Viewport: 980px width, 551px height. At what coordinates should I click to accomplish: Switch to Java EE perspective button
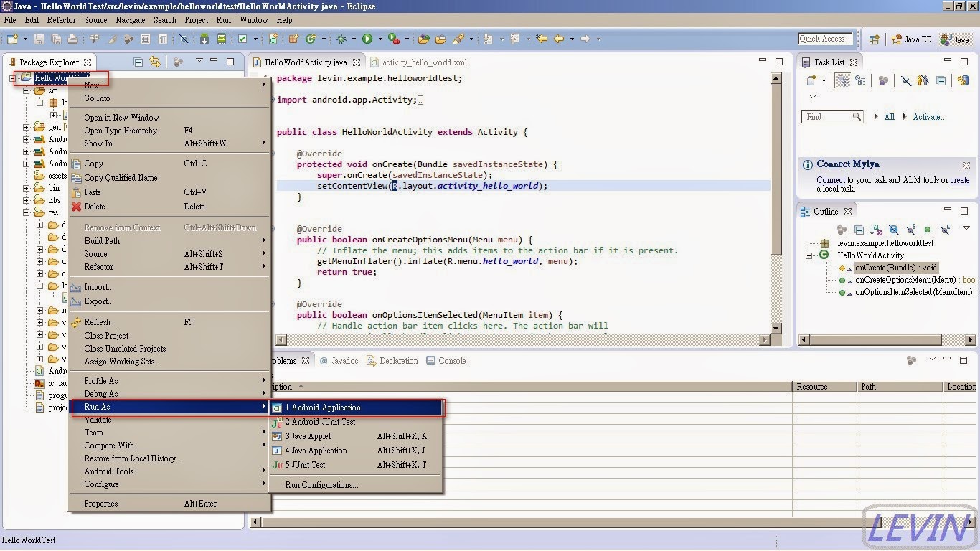click(912, 39)
